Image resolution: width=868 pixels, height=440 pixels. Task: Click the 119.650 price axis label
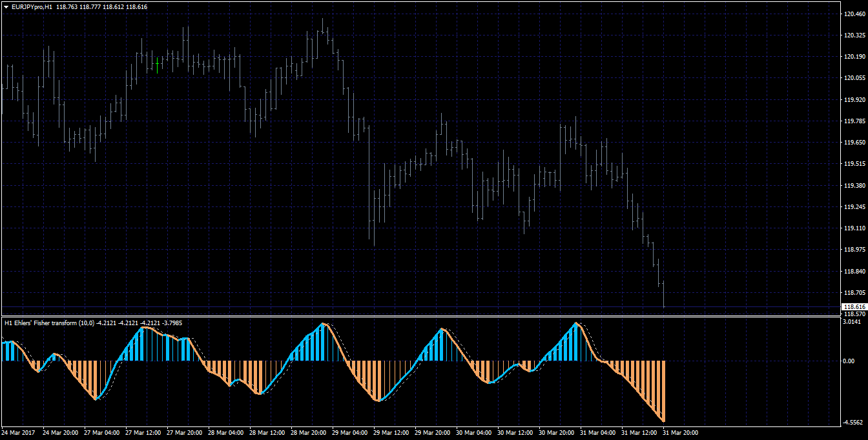[x=854, y=143]
